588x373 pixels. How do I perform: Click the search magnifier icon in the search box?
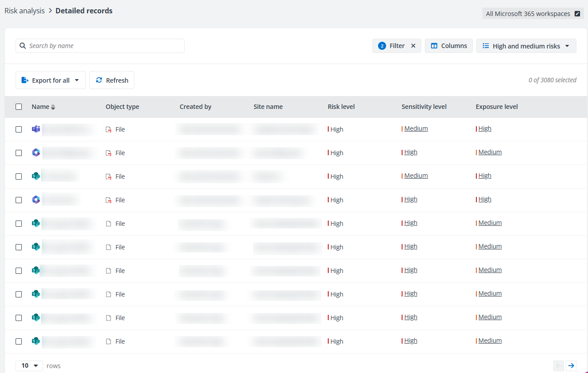point(23,45)
